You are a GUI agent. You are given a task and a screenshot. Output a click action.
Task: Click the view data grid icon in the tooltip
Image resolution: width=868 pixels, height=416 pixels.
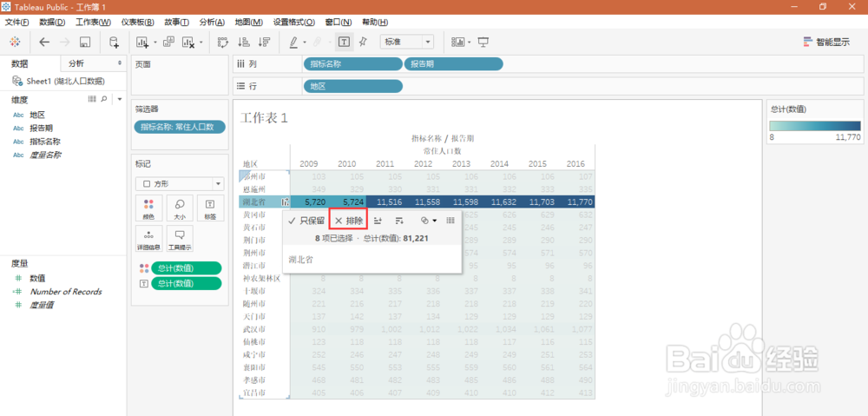tap(450, 221)
